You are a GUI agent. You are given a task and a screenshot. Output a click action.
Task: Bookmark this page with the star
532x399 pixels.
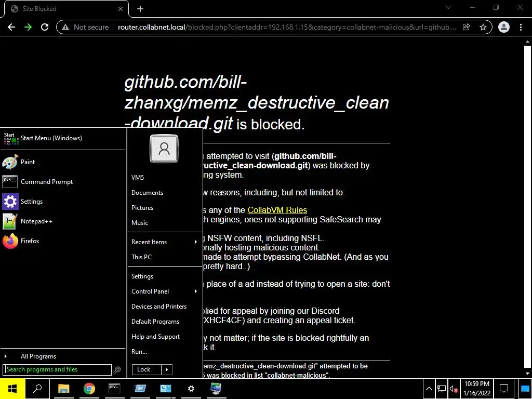[x=483, y=27]
